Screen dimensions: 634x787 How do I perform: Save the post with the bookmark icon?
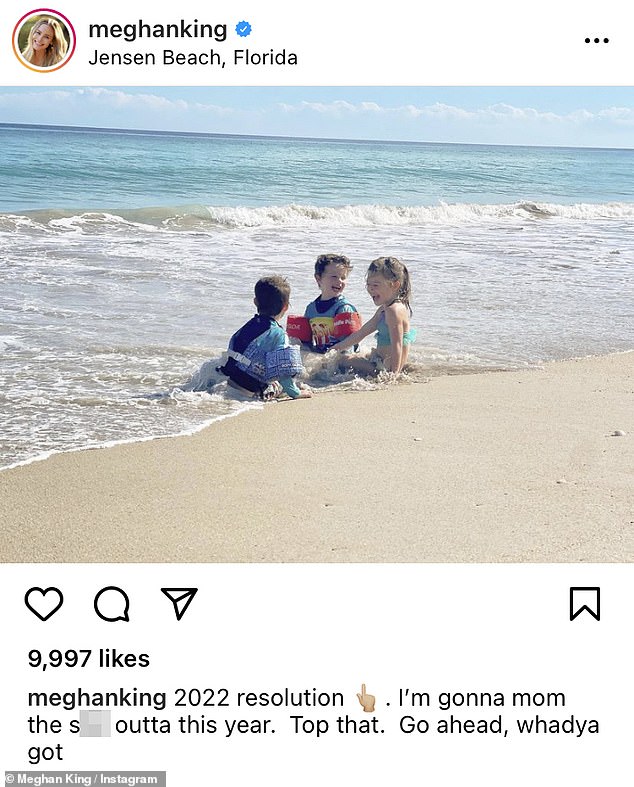585,603
